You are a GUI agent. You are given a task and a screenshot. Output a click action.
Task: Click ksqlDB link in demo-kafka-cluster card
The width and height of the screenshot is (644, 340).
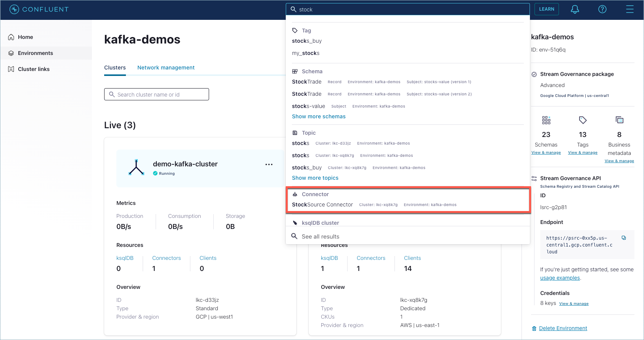pyautogui.click(x=125, y=258)
